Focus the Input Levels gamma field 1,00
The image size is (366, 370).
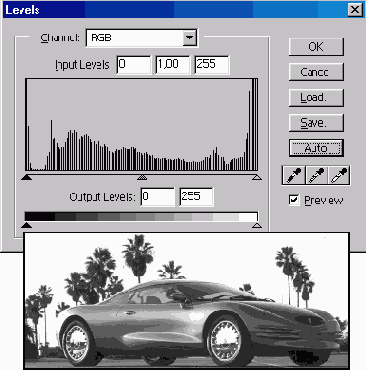(x=173, y=64)
